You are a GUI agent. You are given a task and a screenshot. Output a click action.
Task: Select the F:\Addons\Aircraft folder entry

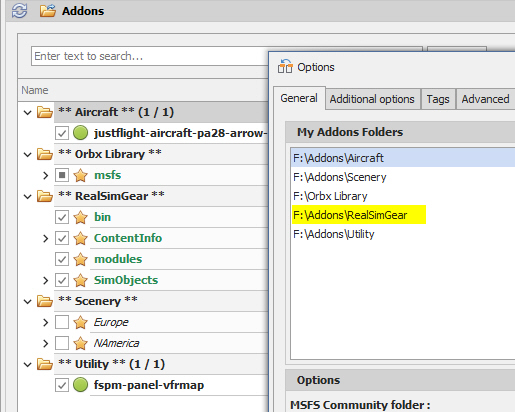click(x=403, y=158)
